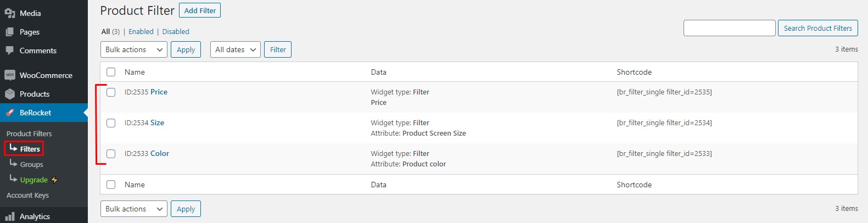Image resolution: width=868 pixels, height=223 pixels.
Task: Go to Groups submenu item
Action: (31, 164)
